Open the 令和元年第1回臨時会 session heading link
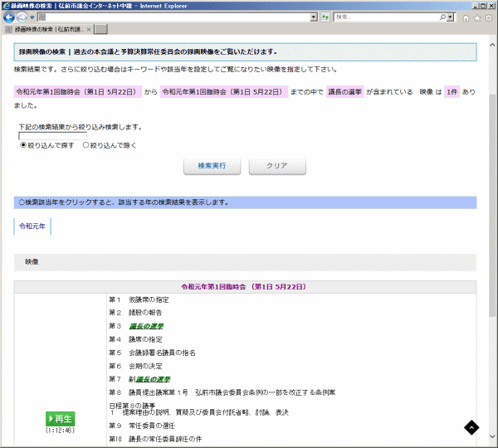 [x=244, y=287]
